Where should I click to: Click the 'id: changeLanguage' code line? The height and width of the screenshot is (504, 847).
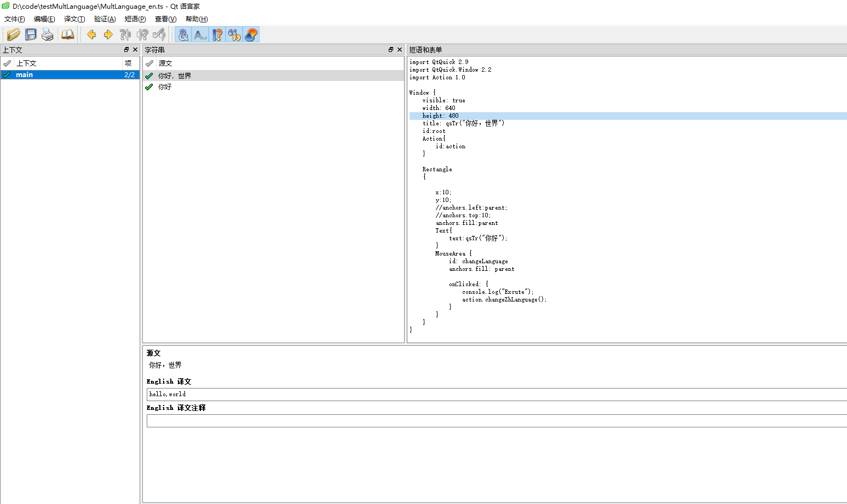479,262
